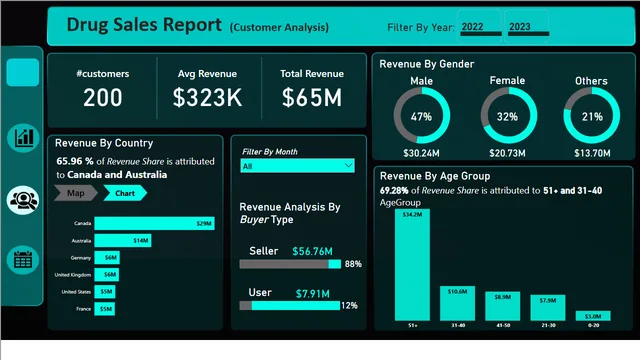640x360 pixels.
Task: Click the Others revenue $13.70M label
Action: pos(592,153)
